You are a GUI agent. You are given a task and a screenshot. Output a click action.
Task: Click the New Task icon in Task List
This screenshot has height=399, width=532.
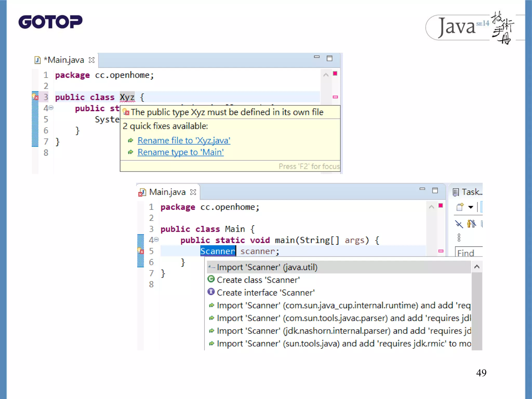coord(460,207)
